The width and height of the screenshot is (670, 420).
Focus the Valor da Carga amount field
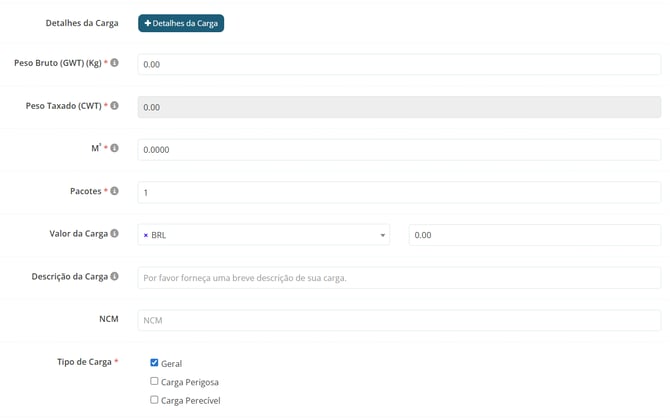click(x=534, y=235)
